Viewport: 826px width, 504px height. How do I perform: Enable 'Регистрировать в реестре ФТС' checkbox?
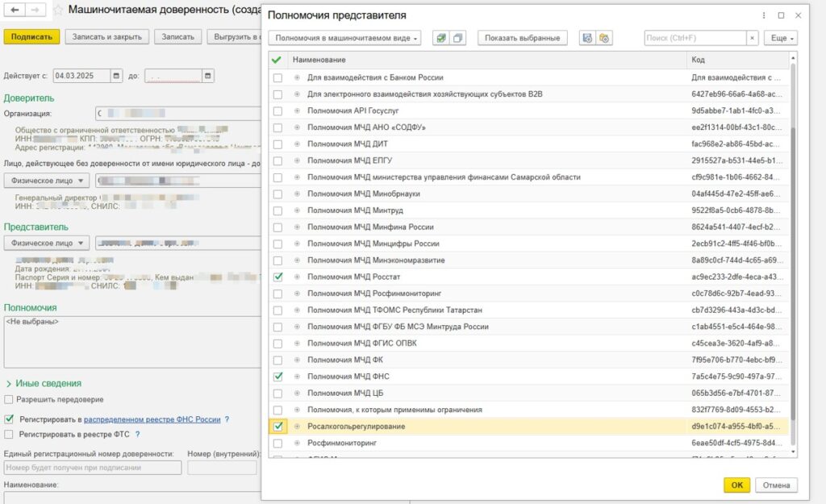(x=8, y=435)
